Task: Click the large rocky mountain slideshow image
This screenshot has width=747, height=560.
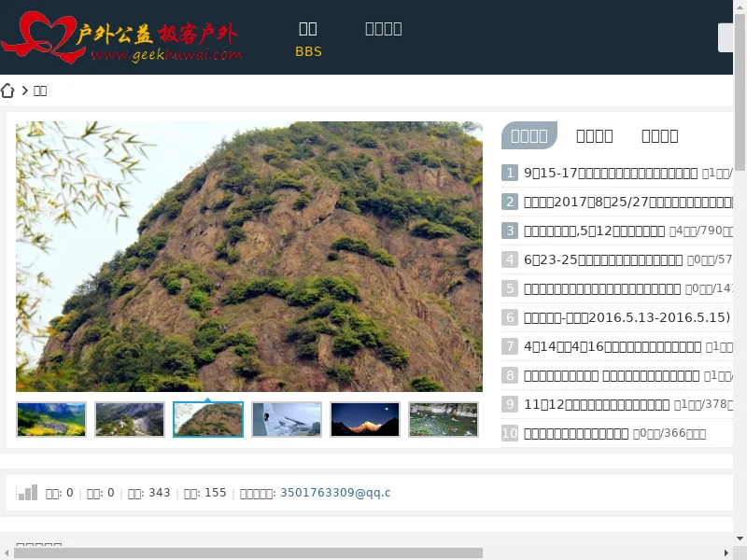Action: [x=249, y=257]
